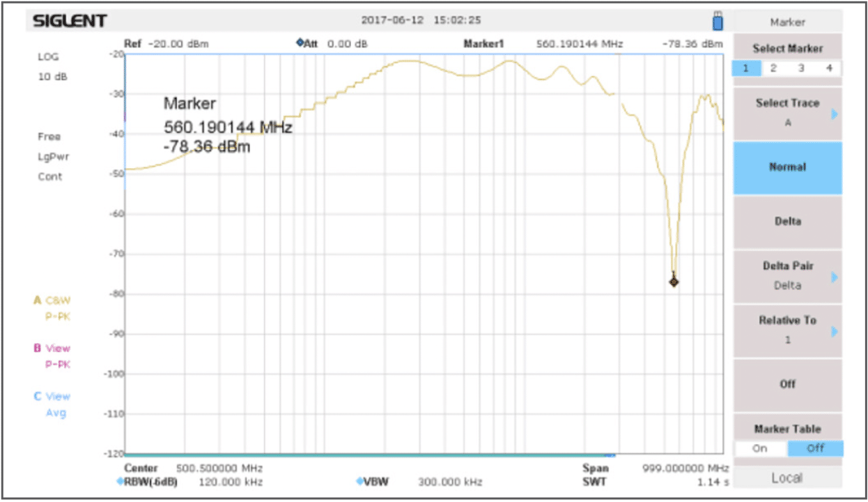Turn the Marker Table On

[760, 448]
